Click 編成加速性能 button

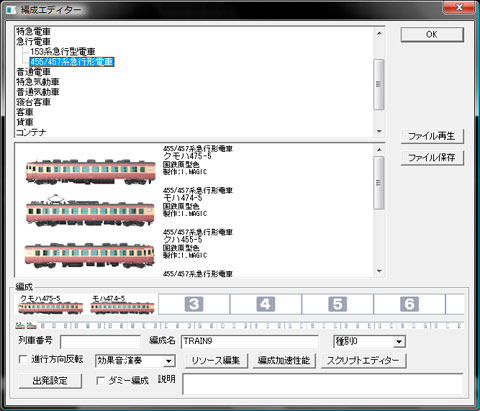(x=284, y=361)
